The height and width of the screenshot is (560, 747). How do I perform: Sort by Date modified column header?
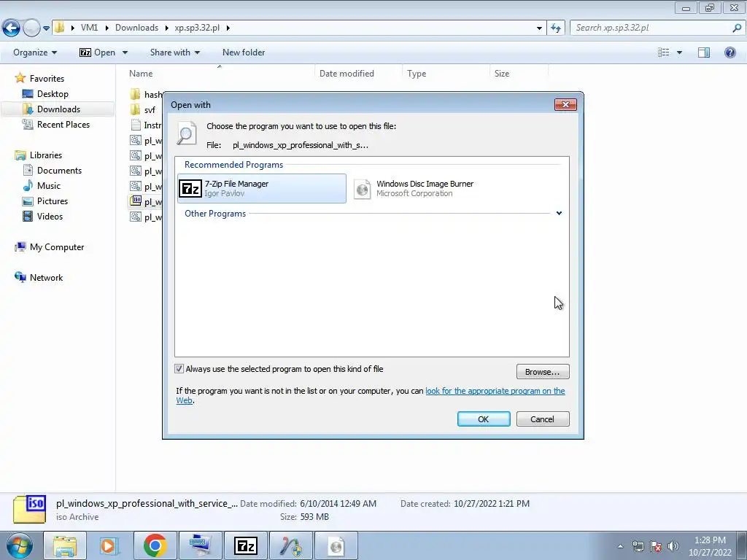[x=347, y=74]
